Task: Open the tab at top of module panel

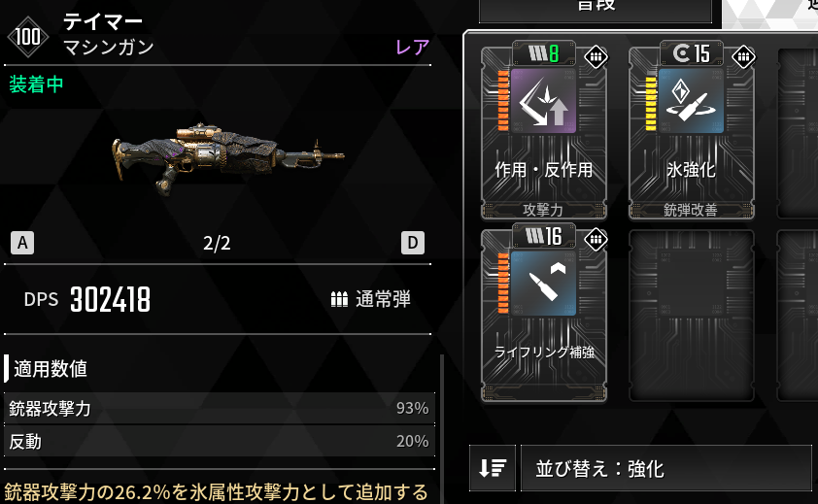Action: pos(596,11)
